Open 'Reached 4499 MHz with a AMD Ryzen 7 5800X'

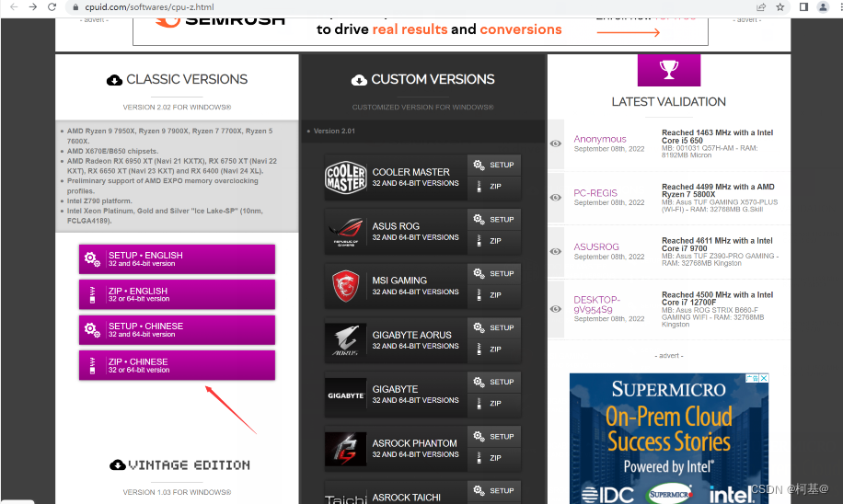718,190
